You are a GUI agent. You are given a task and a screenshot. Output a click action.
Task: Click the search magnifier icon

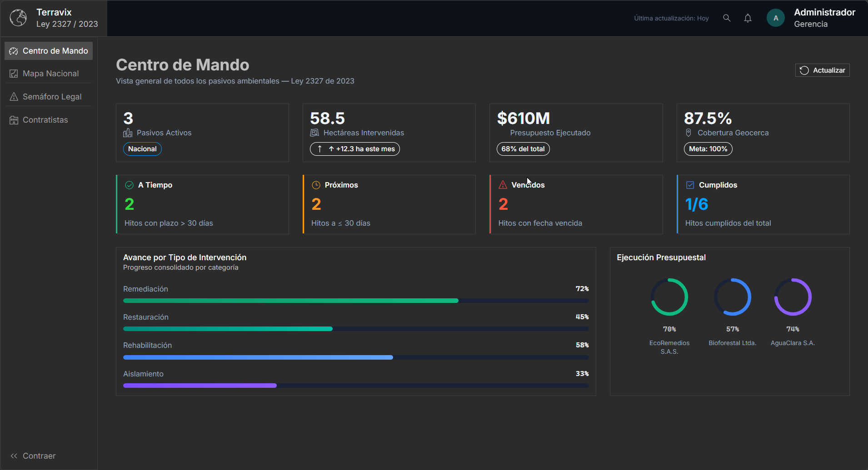coord(727,18)
